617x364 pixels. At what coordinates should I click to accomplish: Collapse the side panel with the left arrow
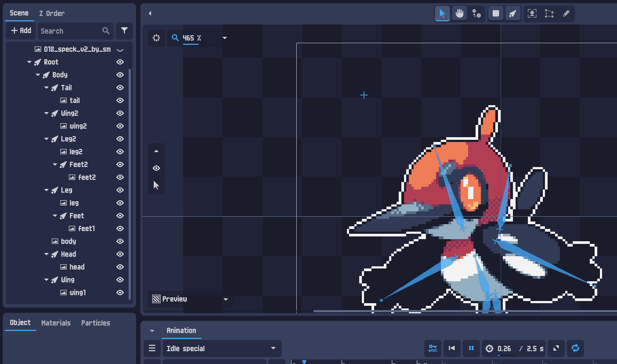coord(150,13)
